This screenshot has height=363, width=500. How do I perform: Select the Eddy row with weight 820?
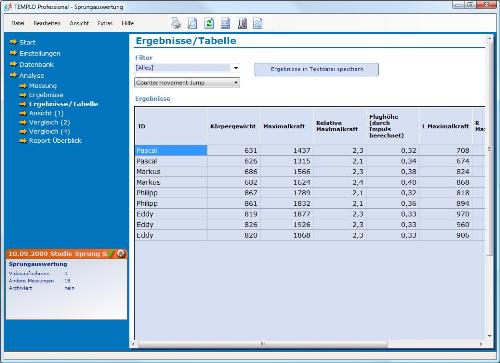(310, 235)
